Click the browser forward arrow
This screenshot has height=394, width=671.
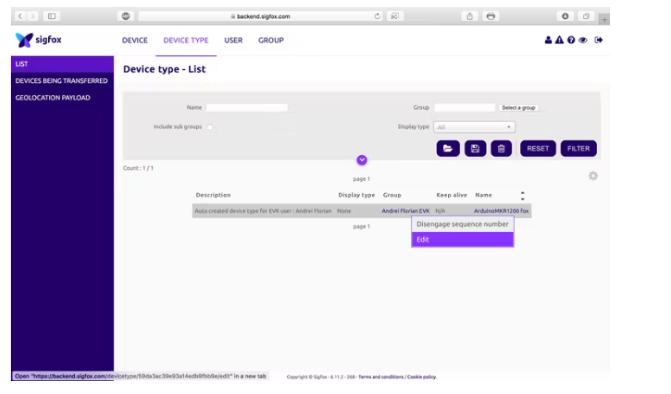[33, 16]
